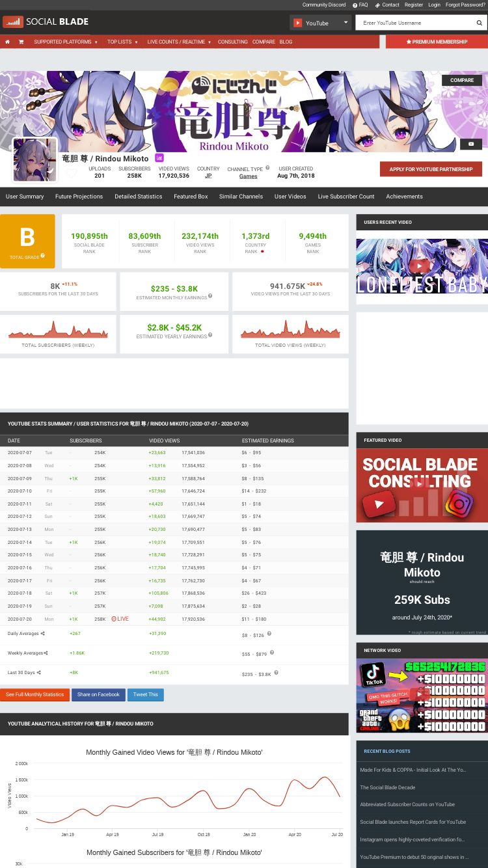Screen dimensions: 488x868
Task: Open Social Blade launches Report Cards post
Action: click(x=413, y=822)
